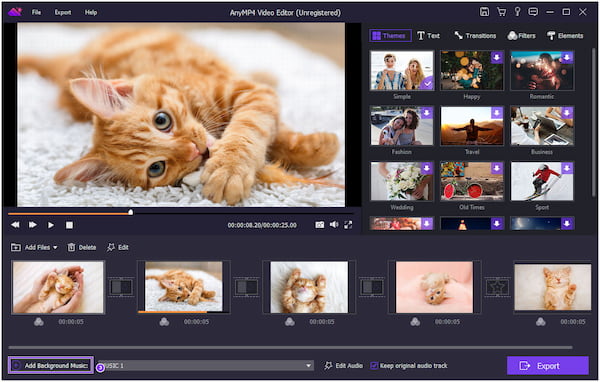Click the playback progress slider handle
The width and height of the screenshot is (600, 382).
(131, 212)
